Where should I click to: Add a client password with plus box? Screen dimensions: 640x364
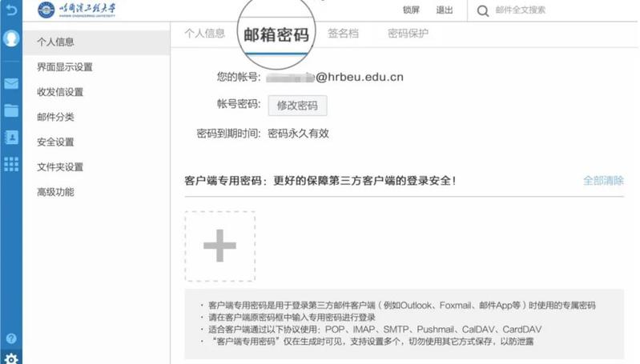219,246
